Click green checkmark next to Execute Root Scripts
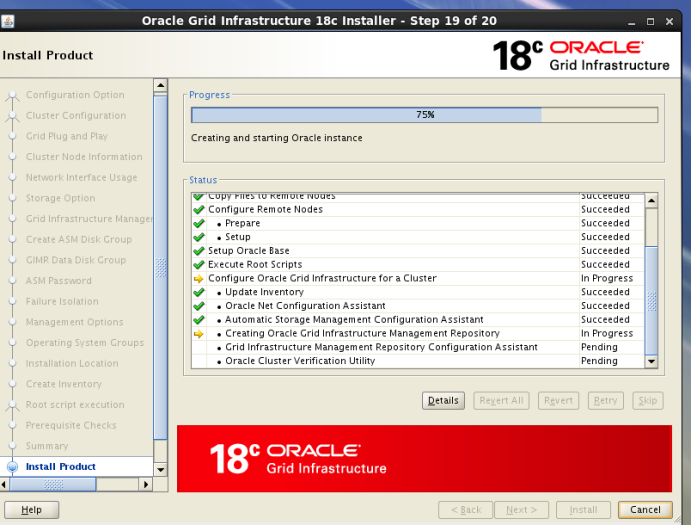The height and width of the screenshot is (525, 692). pyautogui.click(x=198, y=265)
